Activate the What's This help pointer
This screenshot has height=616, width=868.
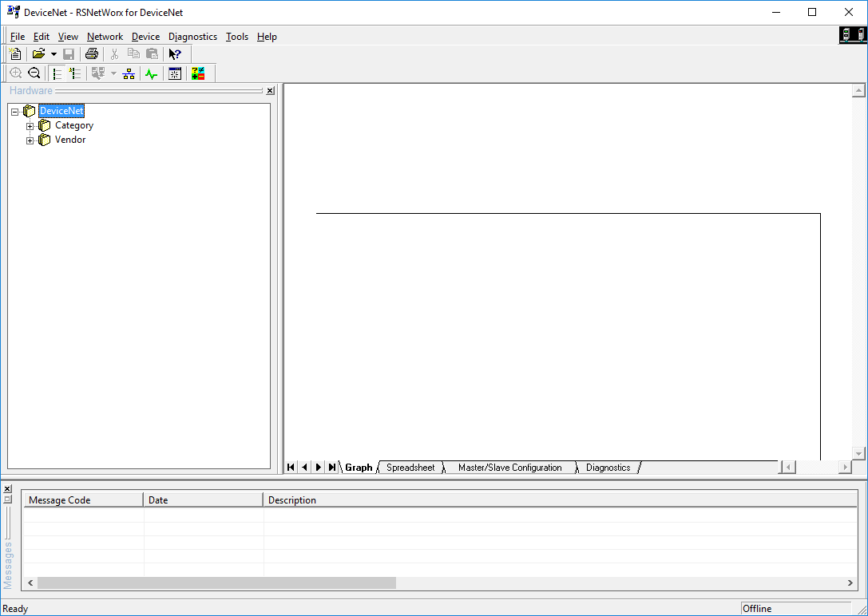click(x=175, y=54)
